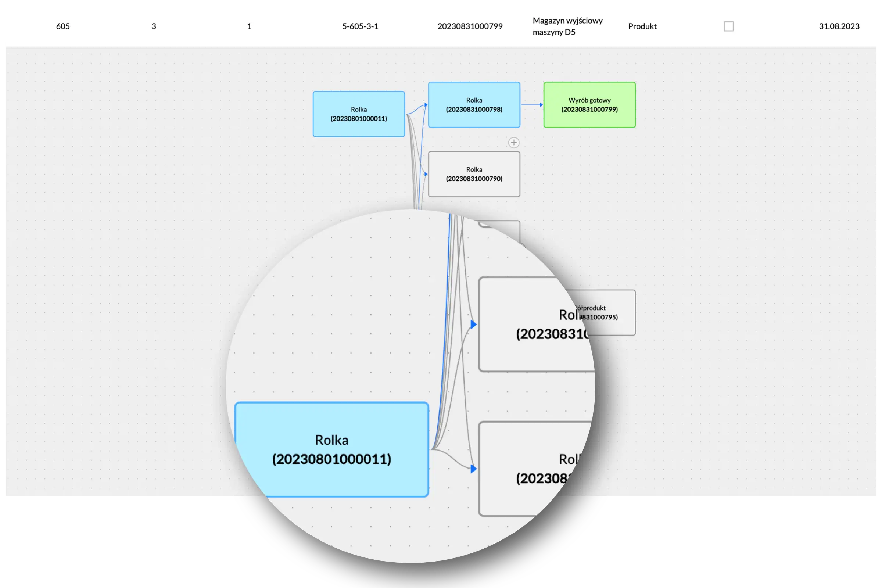Screen dimensions: 882x588
Task: Click the Magazyn wyjściowy maszyny D5 cell
Action: tap(567, 26)
